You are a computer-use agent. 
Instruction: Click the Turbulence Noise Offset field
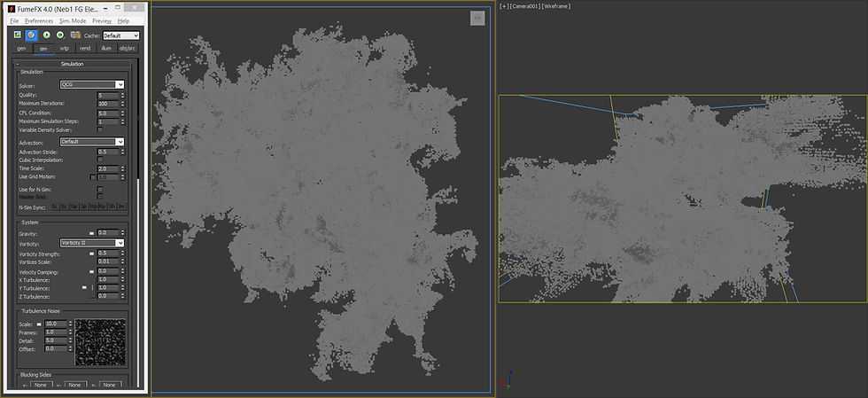click(x=56, y=348)
